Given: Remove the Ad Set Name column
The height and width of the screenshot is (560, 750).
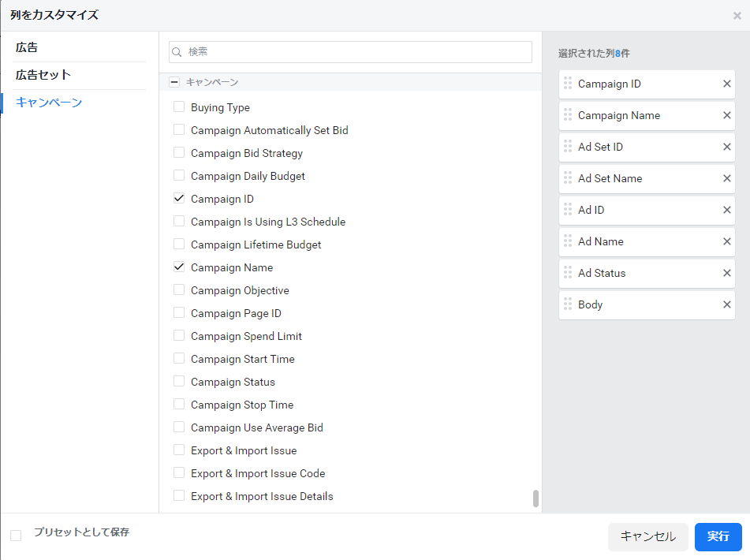Looking at the screenshot, I should pyautogui.click(x=726, y=179).
